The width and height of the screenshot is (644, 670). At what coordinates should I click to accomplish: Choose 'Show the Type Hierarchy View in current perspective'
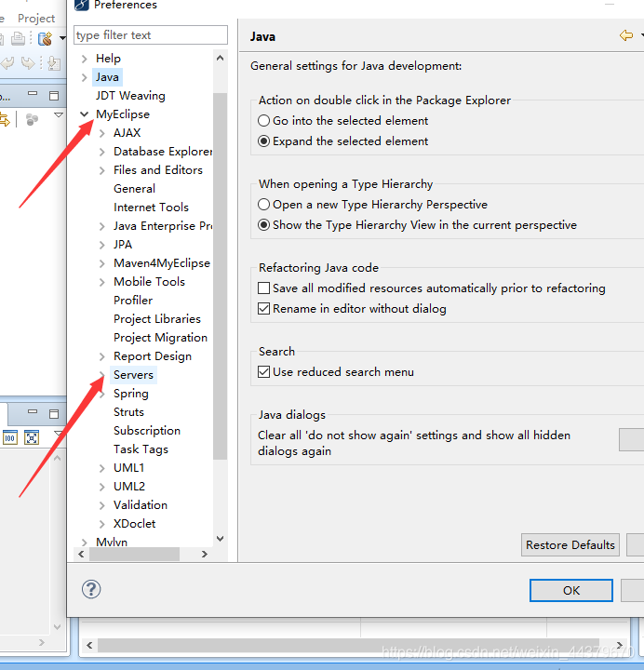coord(263,225)
